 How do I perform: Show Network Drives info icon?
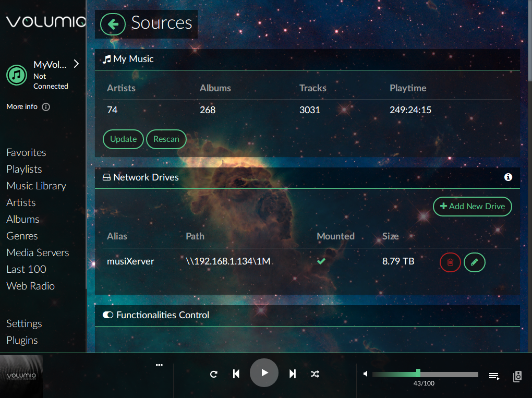tap(508, 177)
